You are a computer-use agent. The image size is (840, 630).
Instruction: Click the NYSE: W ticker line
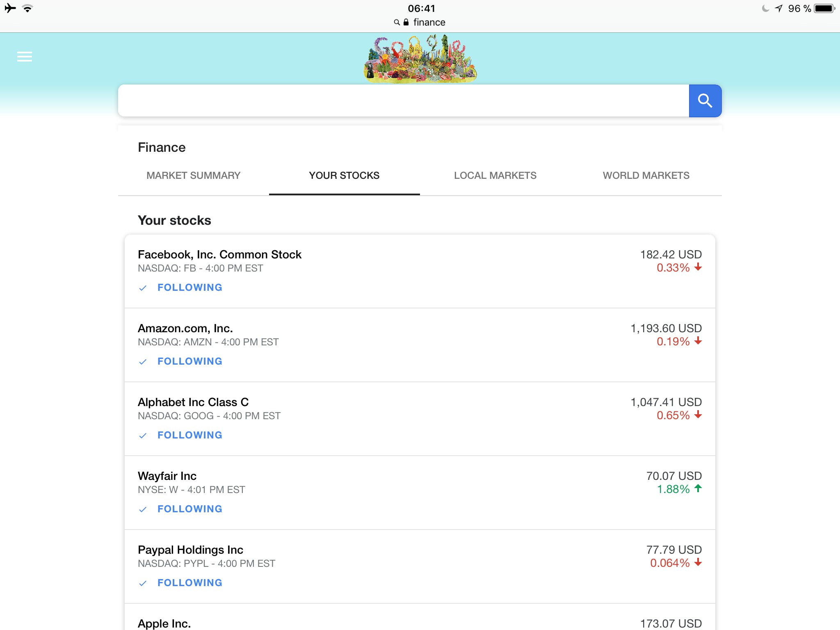point(192,490)
